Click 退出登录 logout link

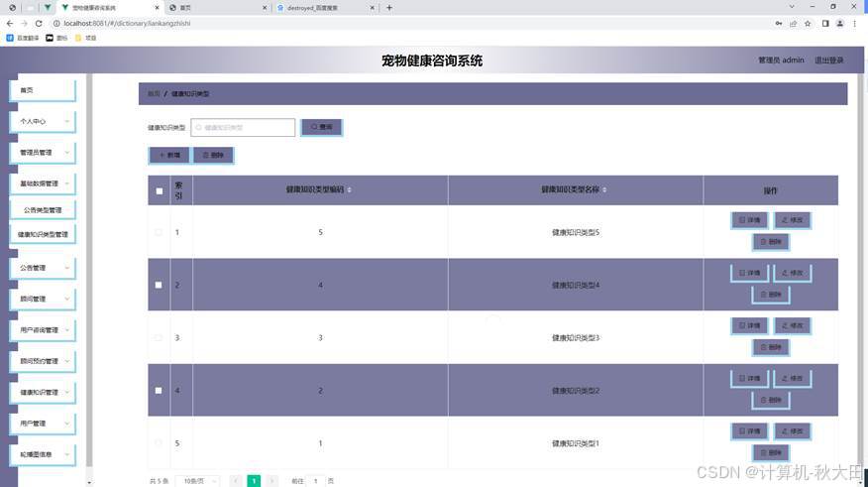click(x=828, y=60)
